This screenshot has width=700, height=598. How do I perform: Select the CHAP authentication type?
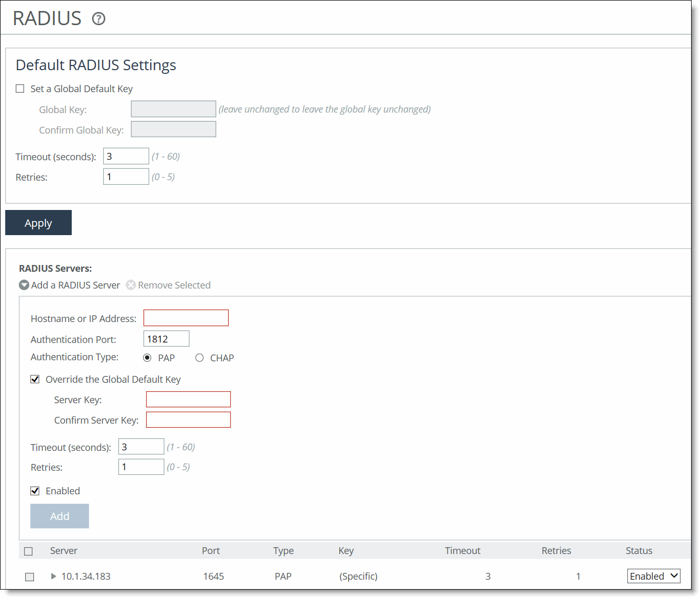click(199, 358)
